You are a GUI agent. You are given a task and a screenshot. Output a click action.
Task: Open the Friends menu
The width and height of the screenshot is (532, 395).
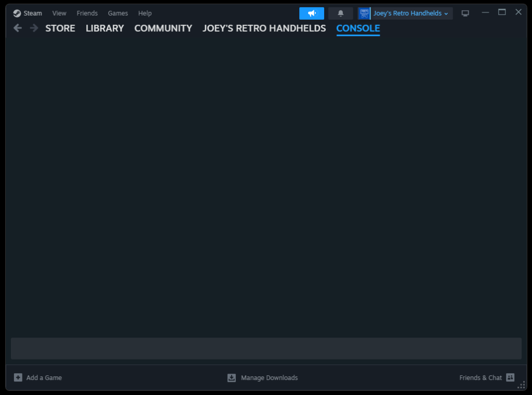87,13
